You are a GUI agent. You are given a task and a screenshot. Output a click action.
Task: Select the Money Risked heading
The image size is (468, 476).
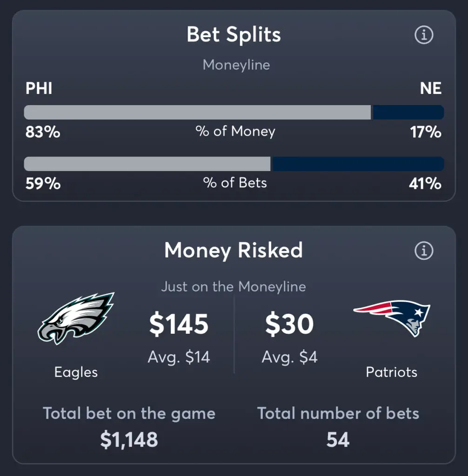click(234, 251)
